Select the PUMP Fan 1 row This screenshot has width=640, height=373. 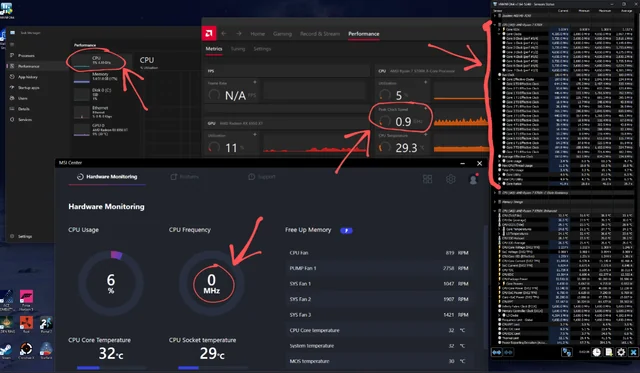coord(379,268)
